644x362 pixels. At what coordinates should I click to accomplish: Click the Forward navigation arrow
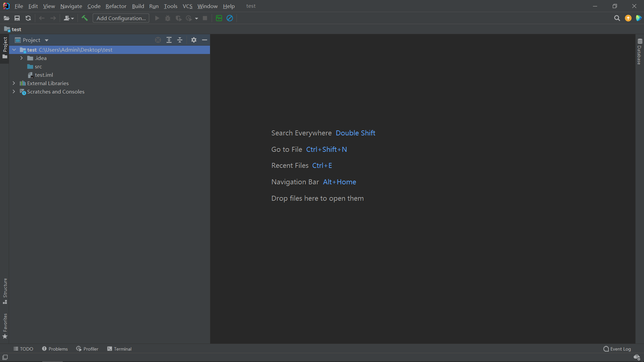[53, 18]
